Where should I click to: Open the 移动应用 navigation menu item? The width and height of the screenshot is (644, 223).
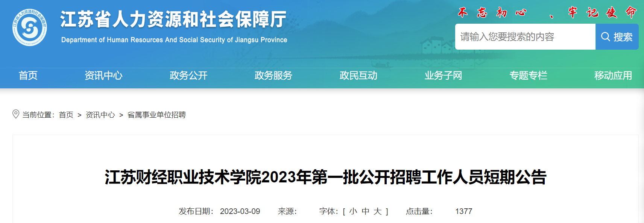(613, 76)
